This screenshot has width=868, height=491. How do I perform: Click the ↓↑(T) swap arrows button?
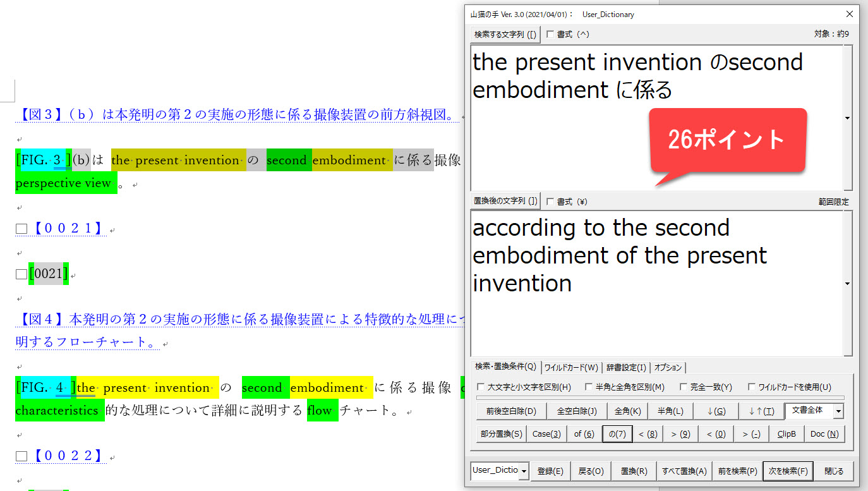click(x=761, y=411)
